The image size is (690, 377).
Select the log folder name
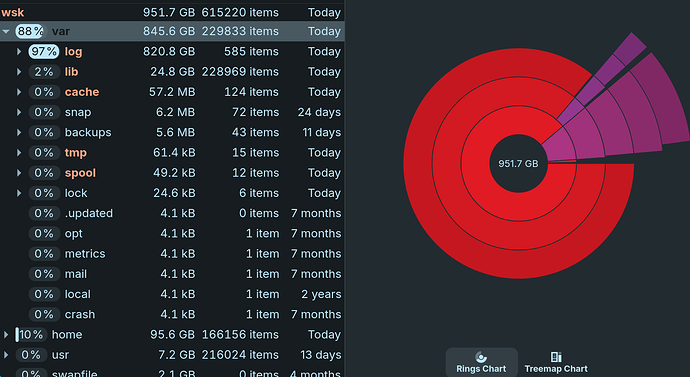point(73,52)
